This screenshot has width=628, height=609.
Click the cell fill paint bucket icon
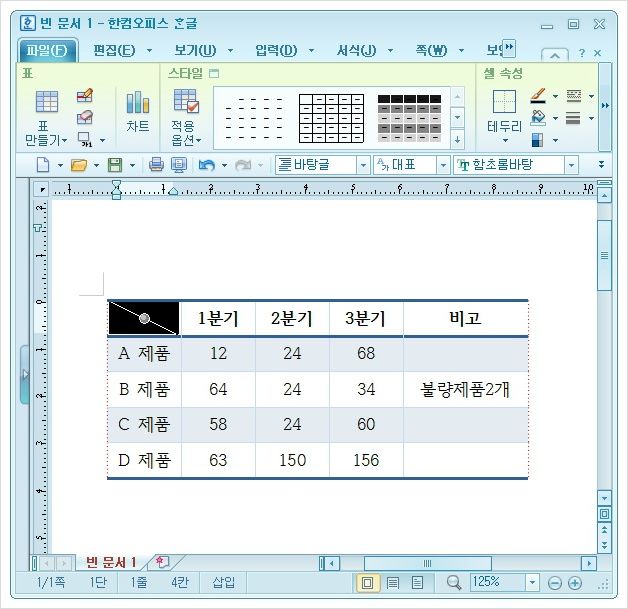click(x=538, y=118)
